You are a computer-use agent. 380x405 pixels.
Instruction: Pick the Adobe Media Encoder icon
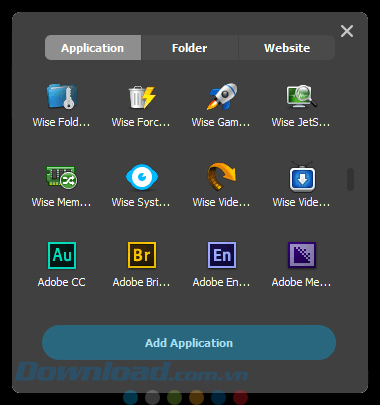(x=302, y=255)
